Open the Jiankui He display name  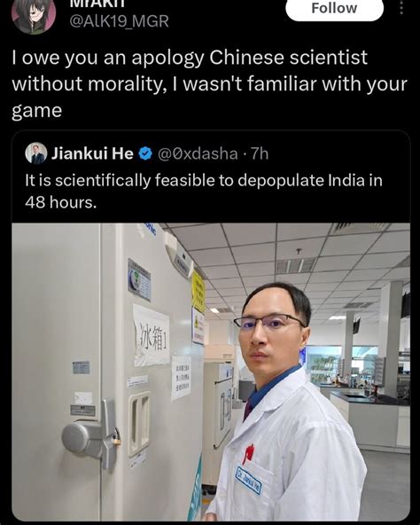[x=92, y=153]
